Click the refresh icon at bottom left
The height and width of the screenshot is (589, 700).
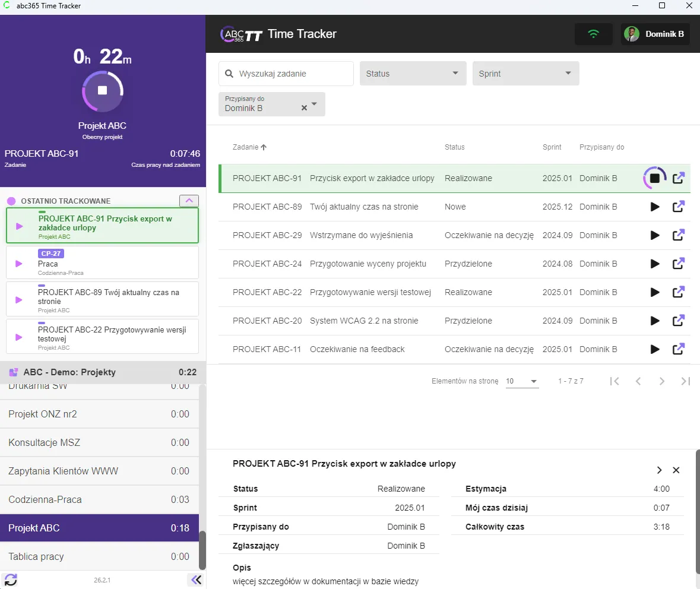click(9, 579)
